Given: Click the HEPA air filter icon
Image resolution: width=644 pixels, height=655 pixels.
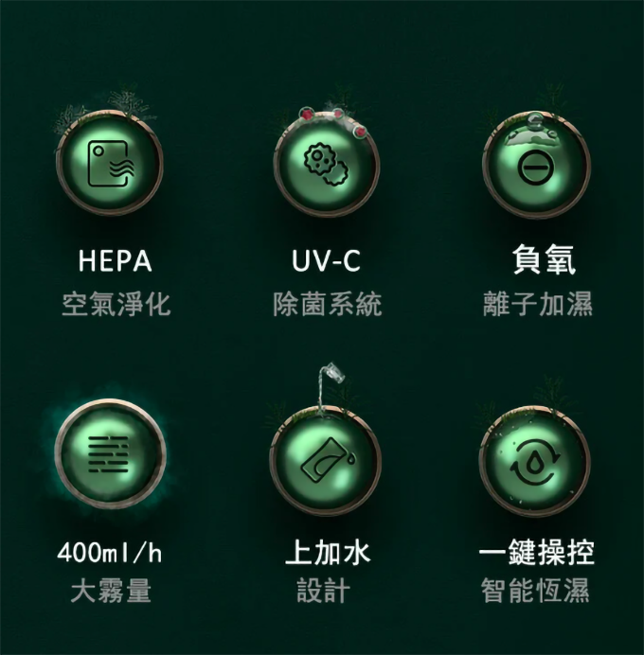Looking at the screenshot, I should point(110,164).
